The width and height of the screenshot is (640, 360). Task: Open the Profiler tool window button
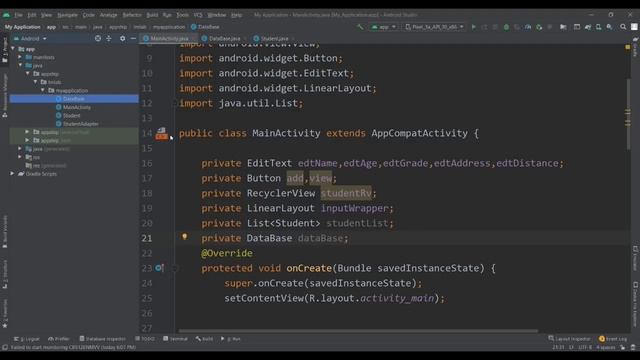(59, 339)
